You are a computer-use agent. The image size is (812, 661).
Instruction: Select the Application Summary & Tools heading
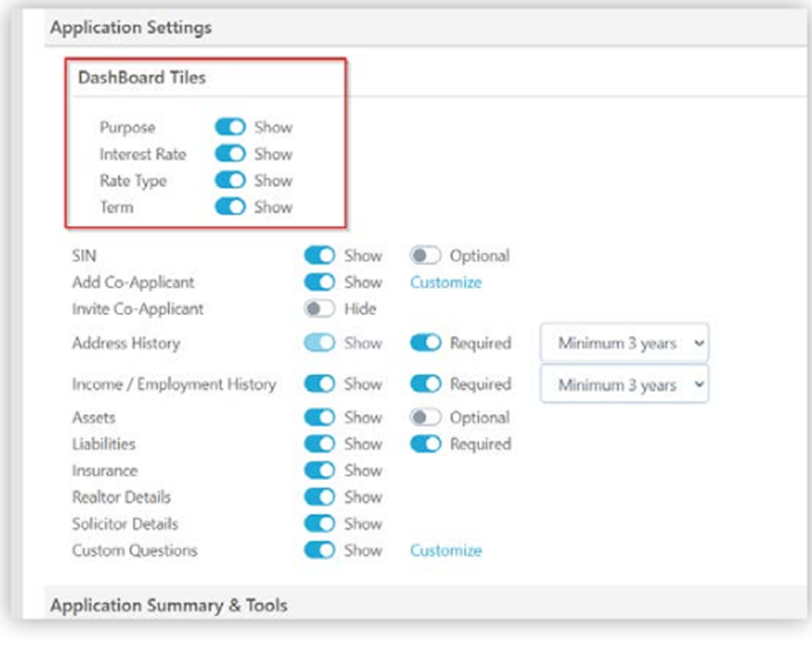click(x=169, y=605)
